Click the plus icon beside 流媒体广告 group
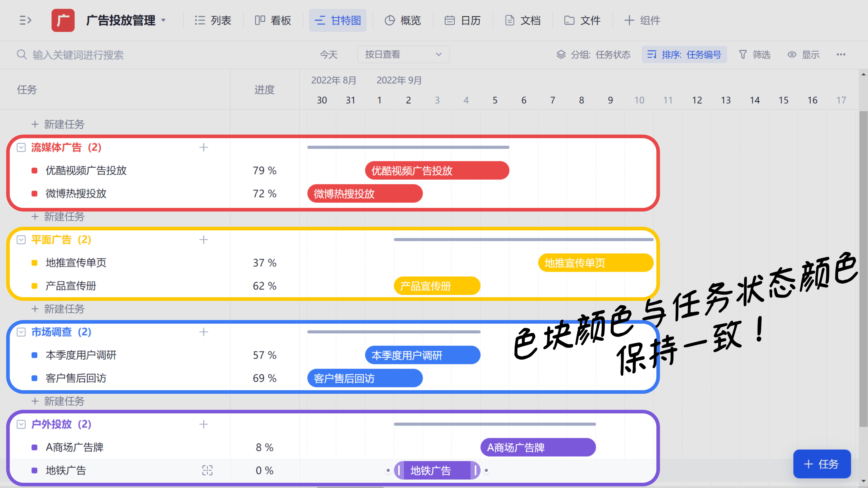This screenshot has width=868, height=488. point(204,148)
